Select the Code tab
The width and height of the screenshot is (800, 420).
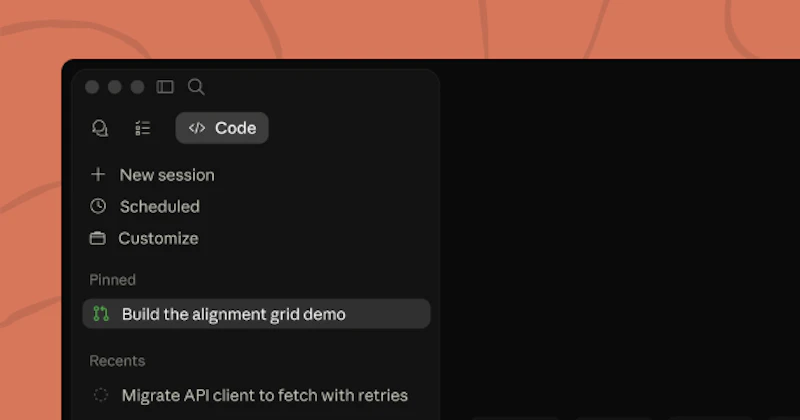point(222,128)
